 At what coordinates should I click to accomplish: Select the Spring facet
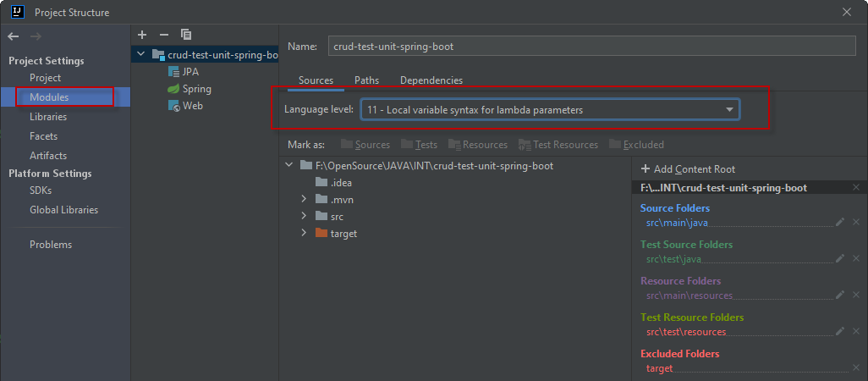pos(190,89)
